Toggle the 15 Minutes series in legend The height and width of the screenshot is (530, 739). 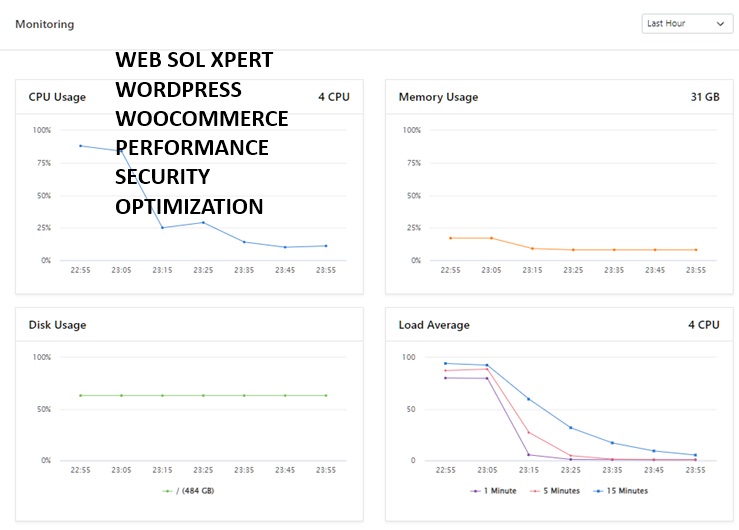click(x=620, y=491)
